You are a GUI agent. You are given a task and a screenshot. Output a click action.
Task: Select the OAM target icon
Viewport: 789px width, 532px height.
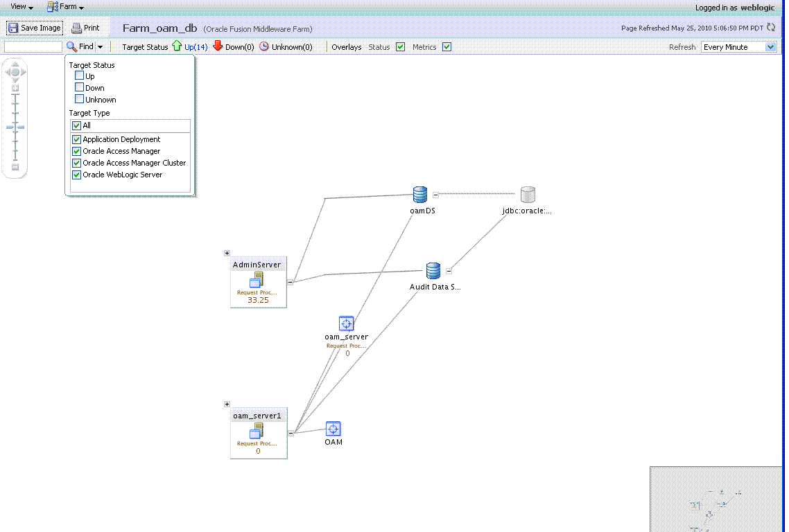(x=333, y=429)
